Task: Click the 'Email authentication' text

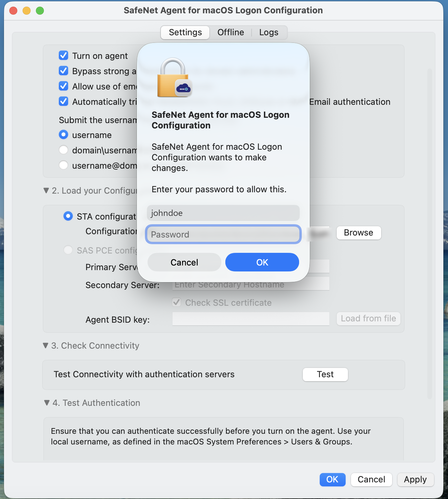Action: click(350, 102)
